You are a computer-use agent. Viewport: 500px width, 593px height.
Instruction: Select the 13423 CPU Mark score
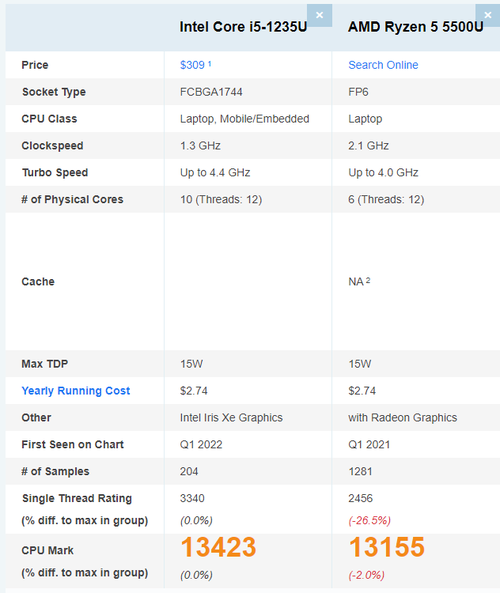218,547
